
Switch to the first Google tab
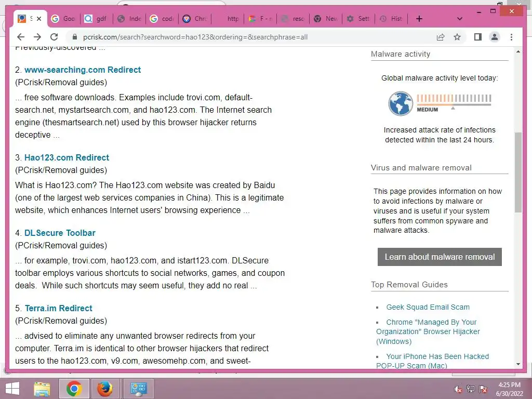[63, 19]
